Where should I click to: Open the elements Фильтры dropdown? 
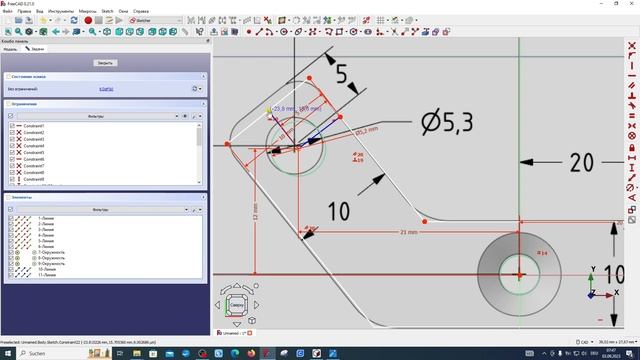[x=103, y=209]
